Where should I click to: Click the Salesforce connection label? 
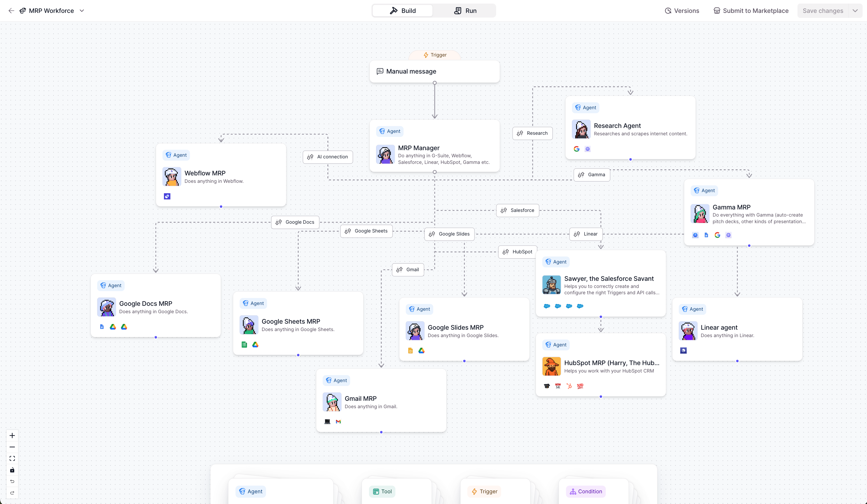[x=518, y=210]
